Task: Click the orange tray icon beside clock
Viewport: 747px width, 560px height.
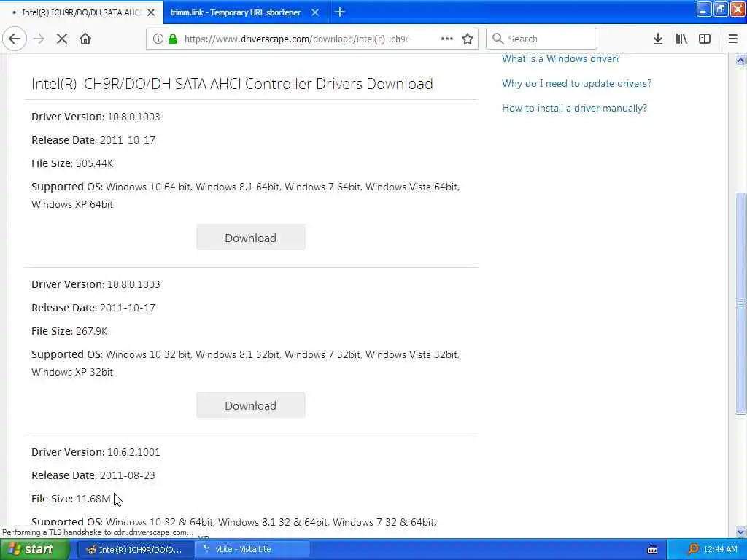Action: point(693,549)
